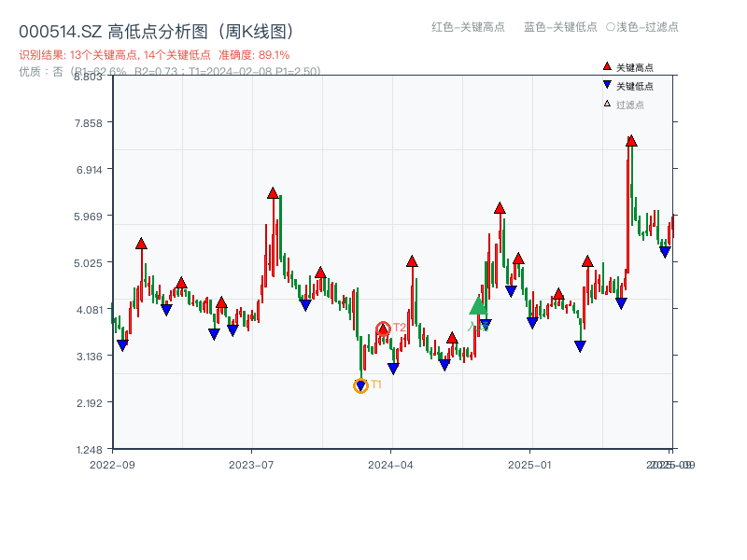
Task: Open the circled T2 marker annotation
Action: (x=384, y=328)
